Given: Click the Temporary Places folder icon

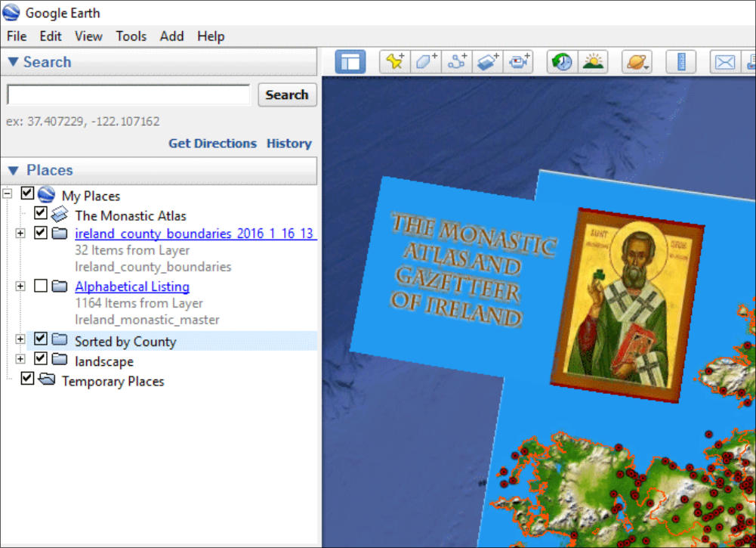Looking at the screenshot, I should coord(47,379).
